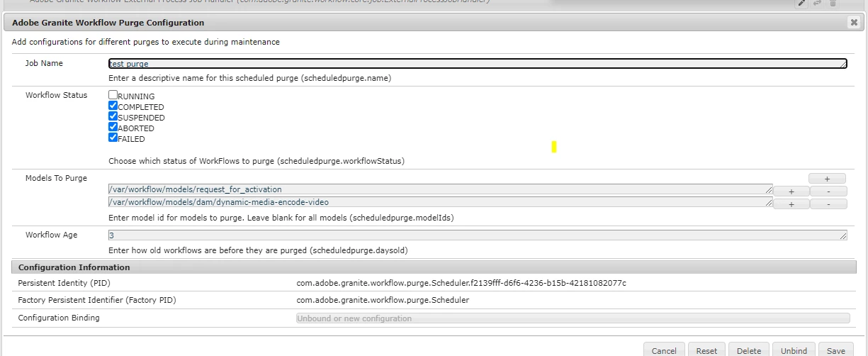Viewport: 868px width, 356px height.
Task: Save the purge configuration
Action: [x=836, y=350]
